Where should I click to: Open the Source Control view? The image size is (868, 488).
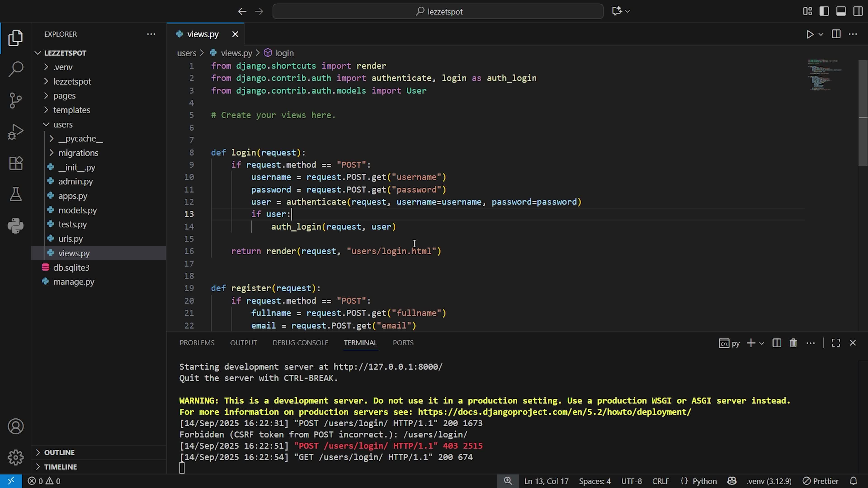click(16, 100)
